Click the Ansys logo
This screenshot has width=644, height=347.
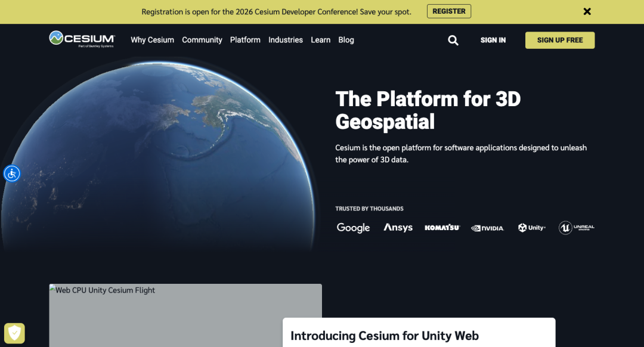pos(398,228)
